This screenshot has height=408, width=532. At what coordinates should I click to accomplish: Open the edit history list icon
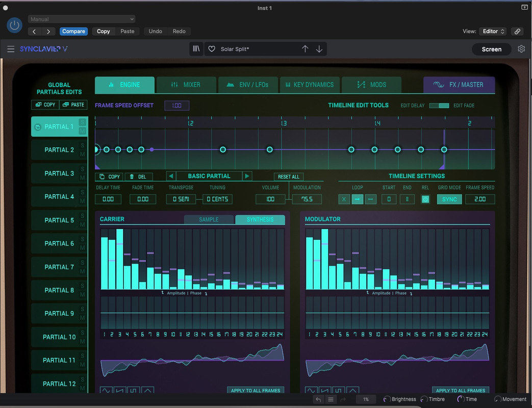click(331, 399)
